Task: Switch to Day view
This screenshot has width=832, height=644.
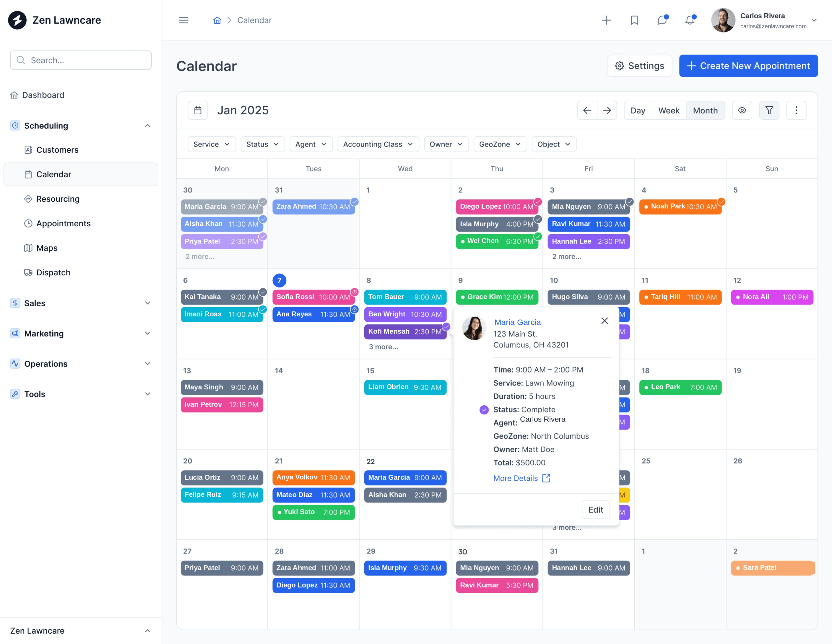Action: click(638, 110)
